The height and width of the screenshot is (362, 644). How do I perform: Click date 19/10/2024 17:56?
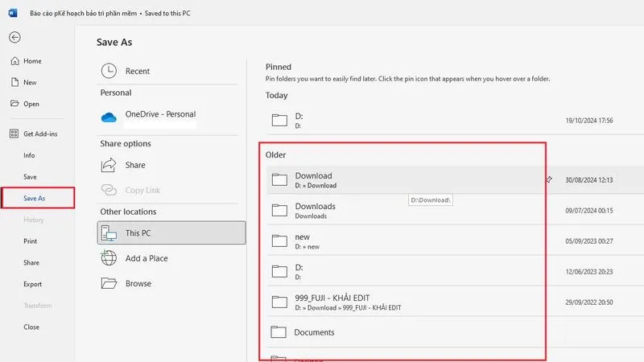click(589, 120)
